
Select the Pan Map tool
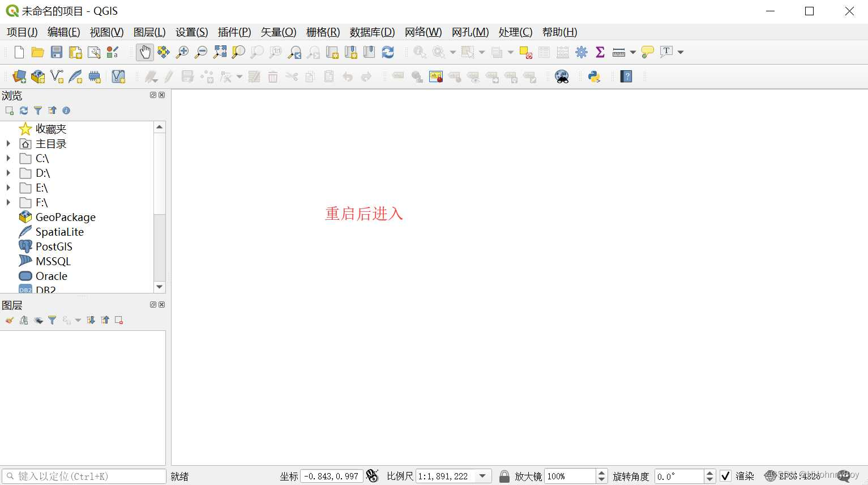point(145,52)
